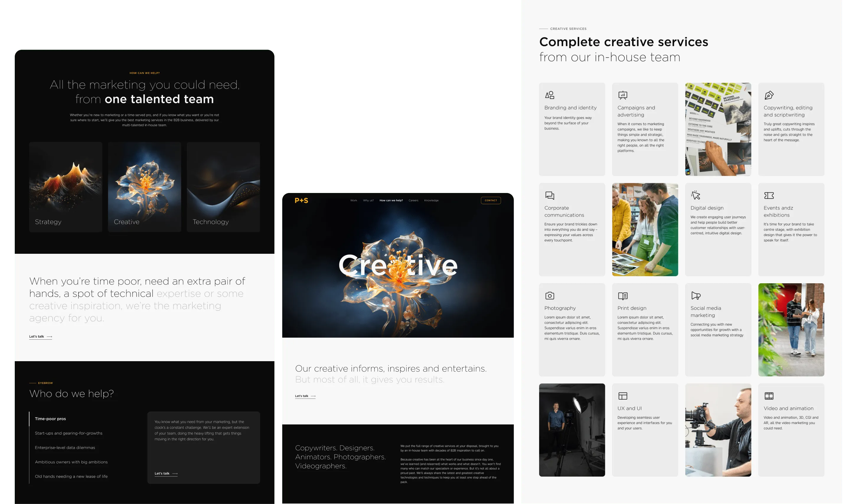Click the Corporate communications chat bubbles icon
860x504 pixels.
click(x=549, y=195)
